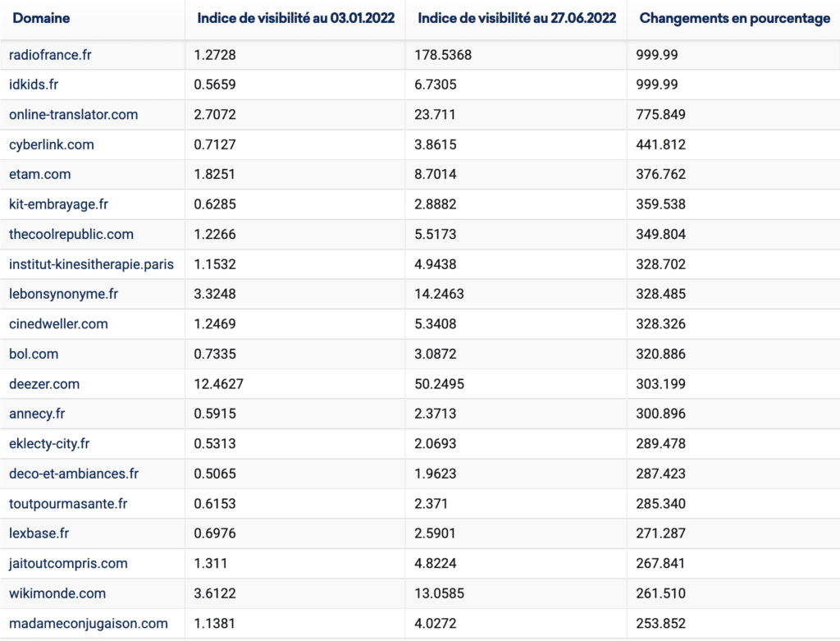Click the lebonsynonyme.fr link
840x641 pixels.
coord(64,295)
